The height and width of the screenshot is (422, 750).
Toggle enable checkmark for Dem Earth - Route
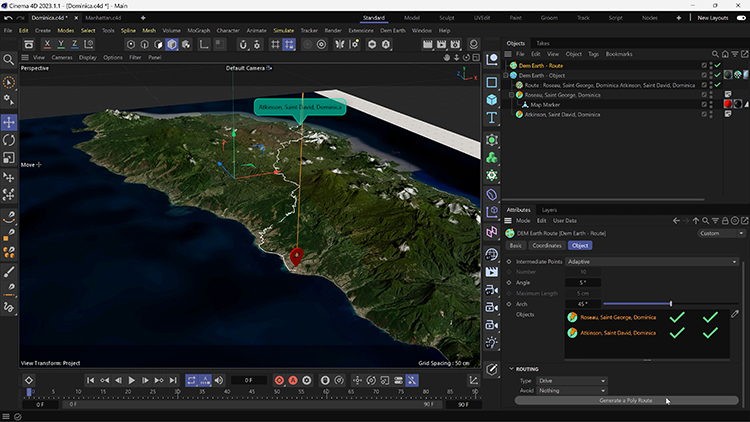click(717, 65)
